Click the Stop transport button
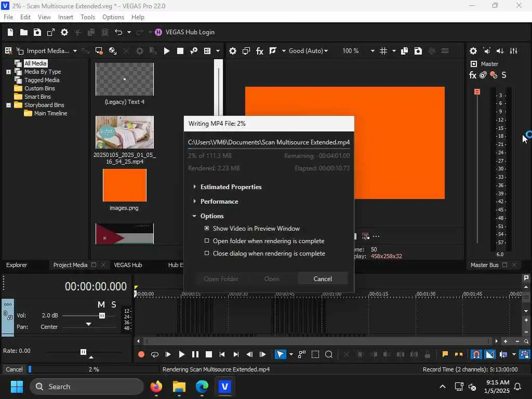 pos(209,354)
